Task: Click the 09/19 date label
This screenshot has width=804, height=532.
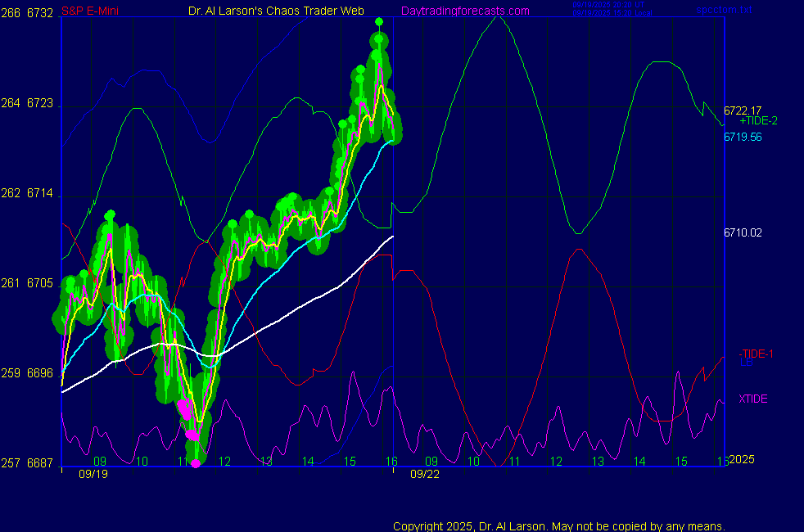Action: (92, 474)
